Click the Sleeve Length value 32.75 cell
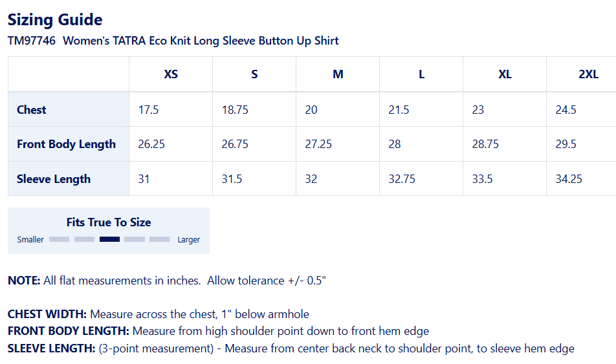 421,178
